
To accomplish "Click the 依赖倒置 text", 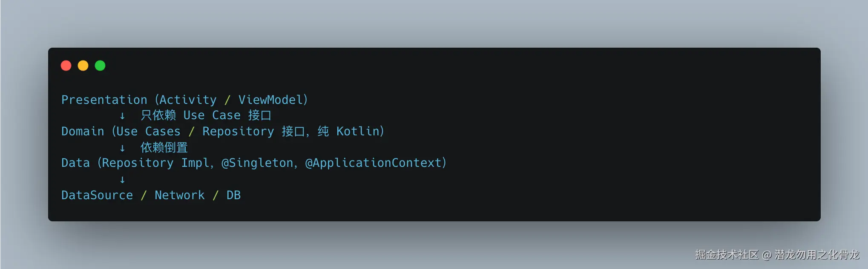I will click(x=164, y=147).
